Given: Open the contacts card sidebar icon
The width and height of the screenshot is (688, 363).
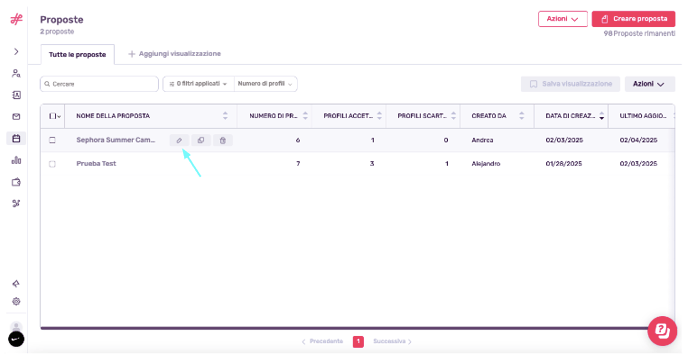Looking at the screenshot, I should point(16,95).
